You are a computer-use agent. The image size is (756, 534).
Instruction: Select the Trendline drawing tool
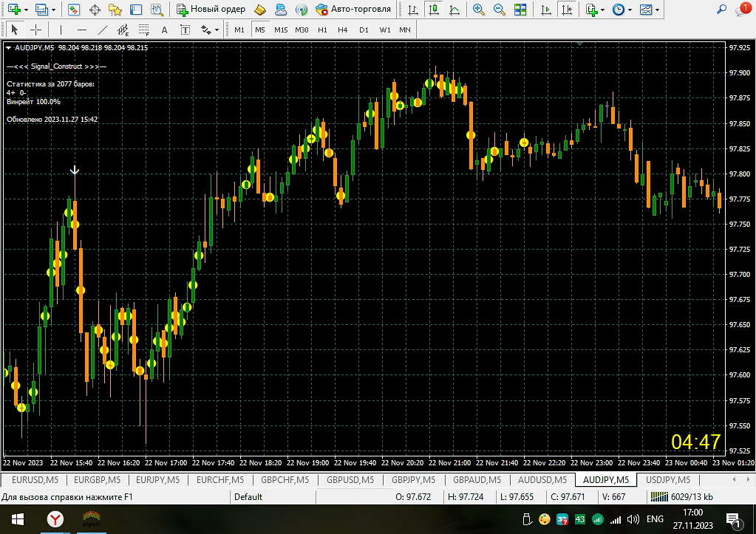point(102,30)
